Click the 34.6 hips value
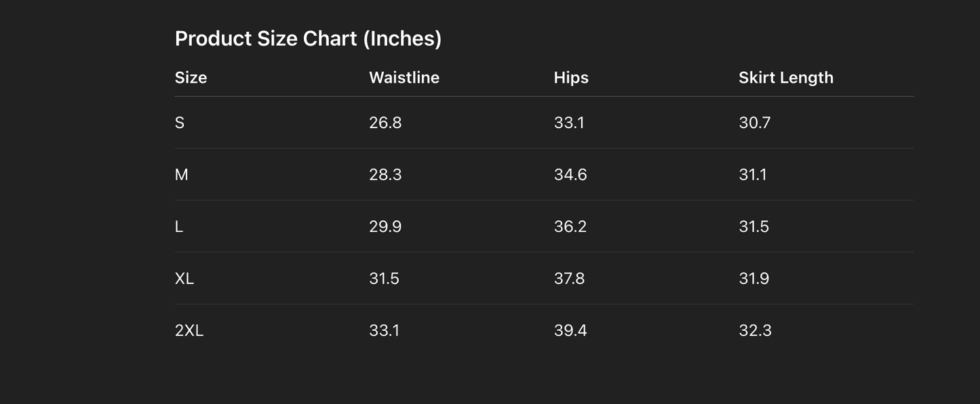980x404 pixels. (570, 175)
